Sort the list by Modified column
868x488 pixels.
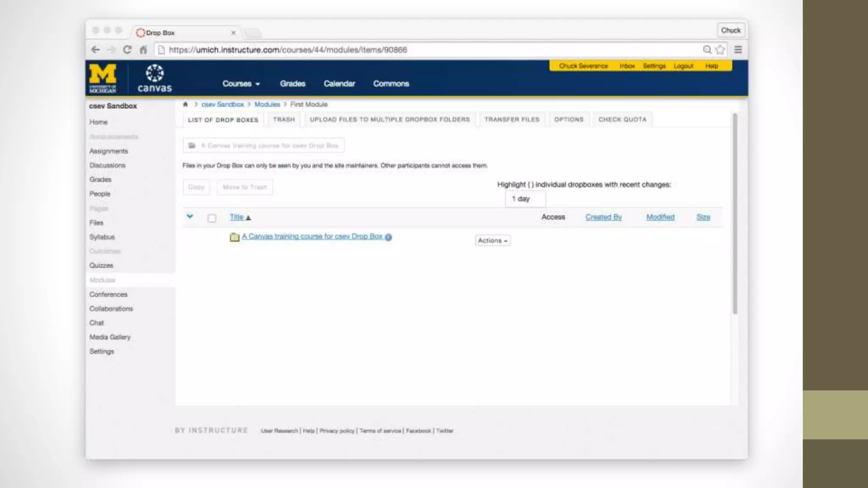660,217
